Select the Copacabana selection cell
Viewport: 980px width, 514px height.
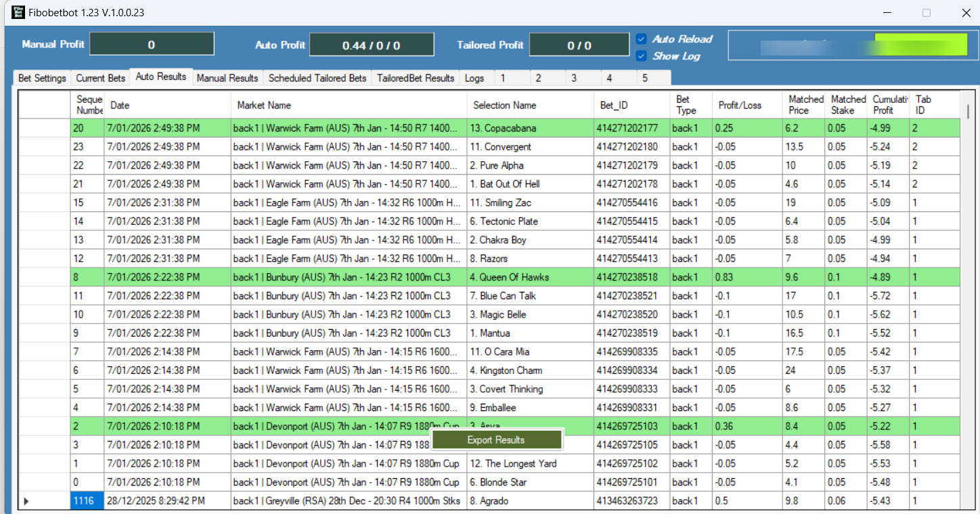(530, 128)
